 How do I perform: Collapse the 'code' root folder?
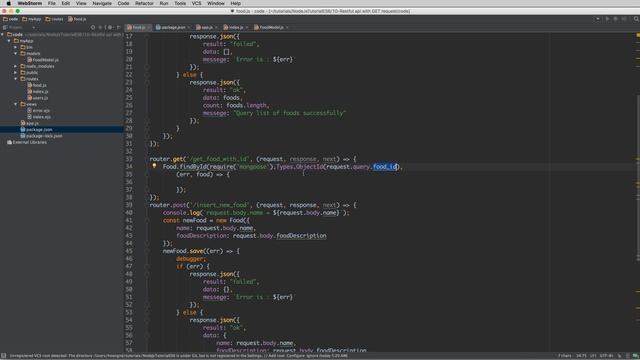(x=3, y=35)
